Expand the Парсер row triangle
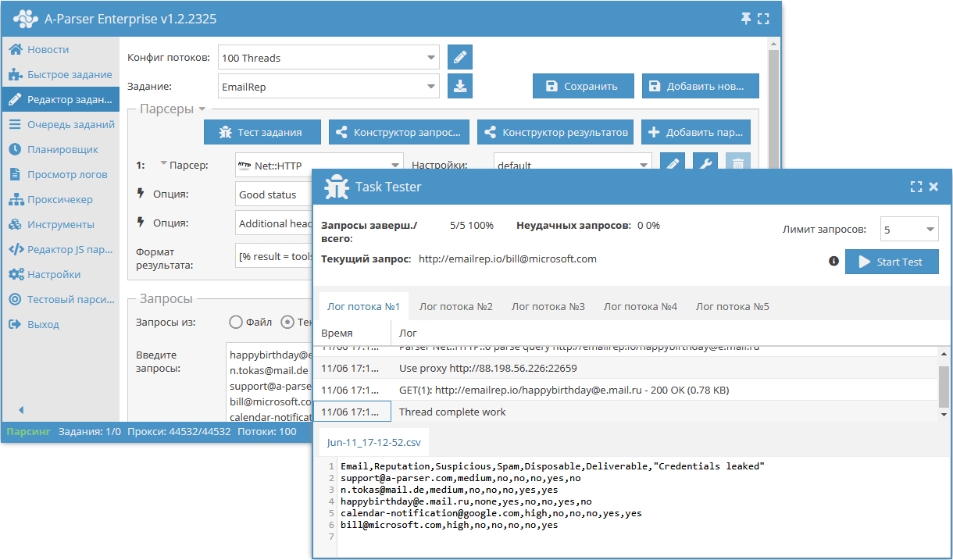 (164, 164)
